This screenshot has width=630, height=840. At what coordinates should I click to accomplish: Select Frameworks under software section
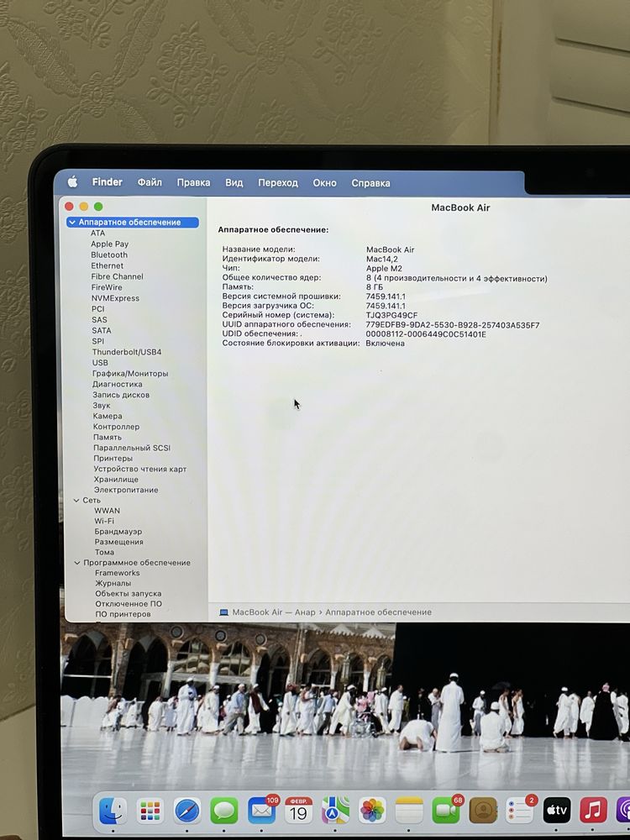[x=118, y=573]
